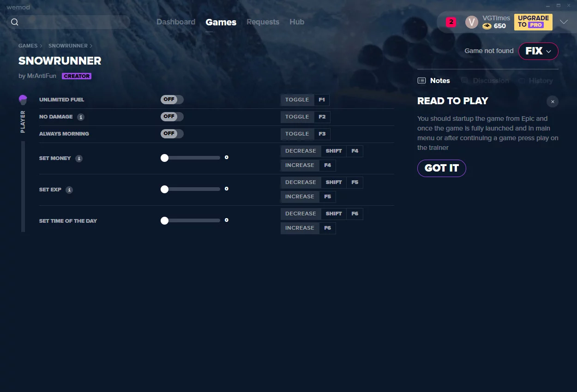Screen dimensions: 577x392
Task: Open the info icon beside Set Money
Action: (79, 159)
